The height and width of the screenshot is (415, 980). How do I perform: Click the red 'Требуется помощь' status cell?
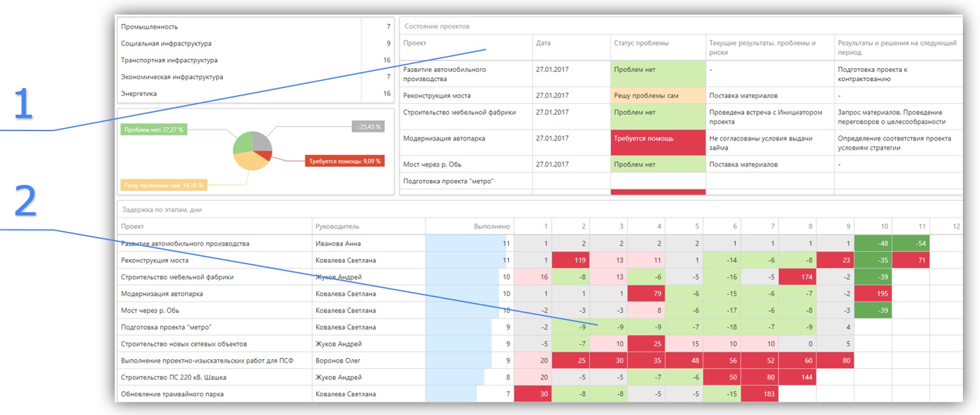[x=657, y=143]
